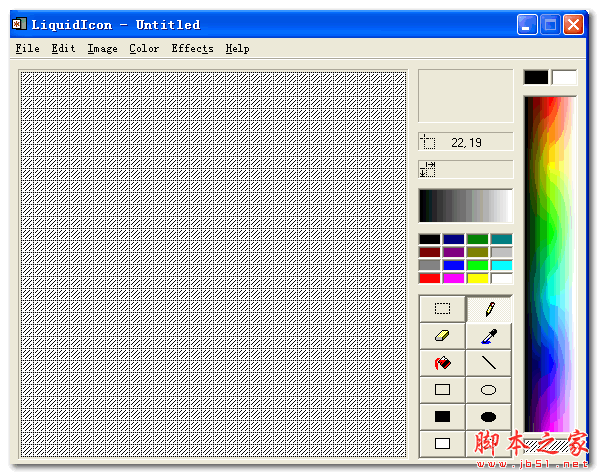Choose the olive palette swatch
The height and width of the screenshot is (475, 600).
478,252
